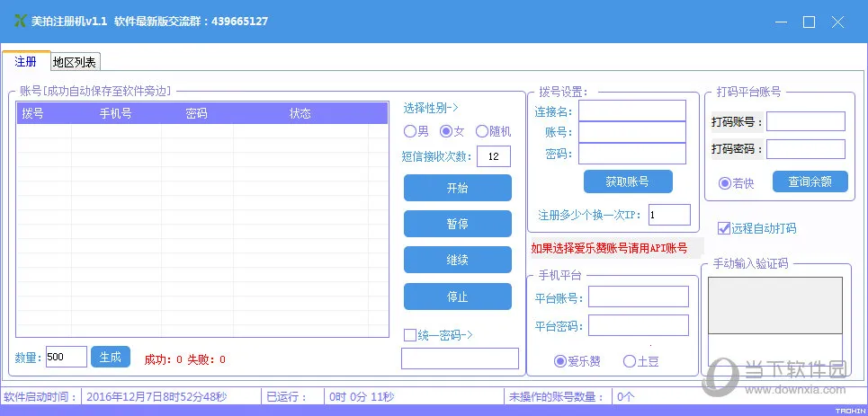
Task: Enable the 统一密码 checkbox
Action: point(409,334)
